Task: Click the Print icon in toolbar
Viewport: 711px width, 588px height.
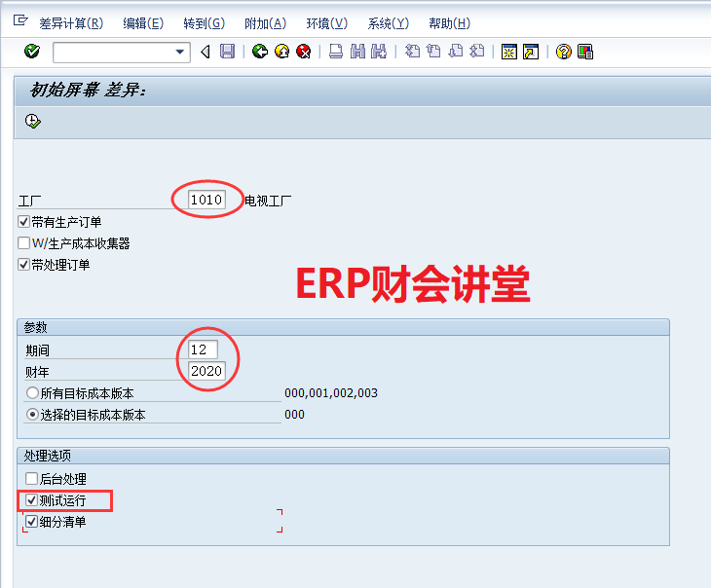Action: point(335,52)
